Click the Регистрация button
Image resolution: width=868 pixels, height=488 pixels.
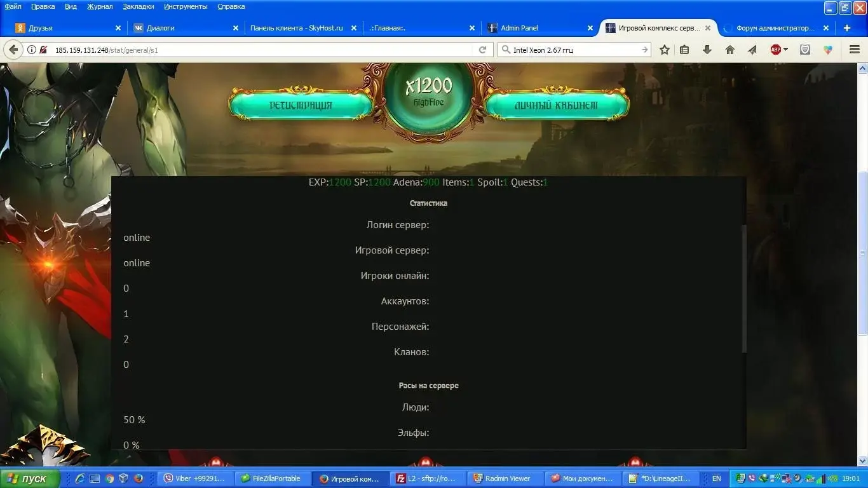tap(301, 105)
